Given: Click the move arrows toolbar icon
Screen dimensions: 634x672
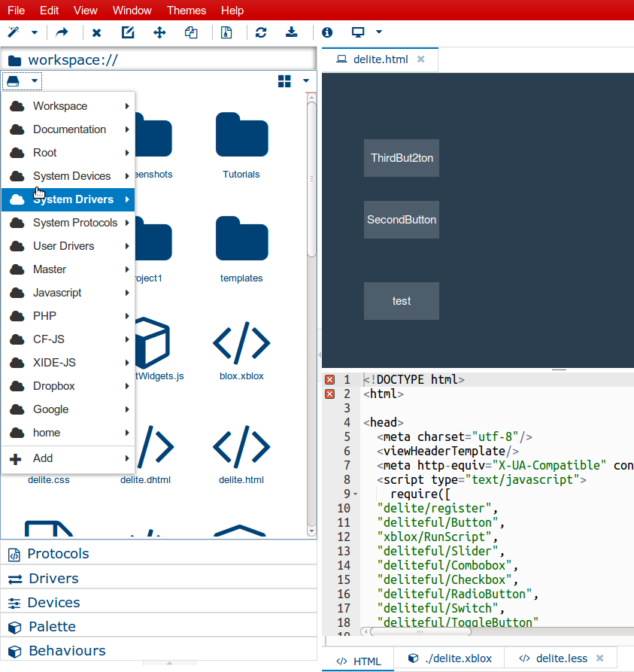Looking at the screenshot, I should pyautogui.click(x=159, y=32).
